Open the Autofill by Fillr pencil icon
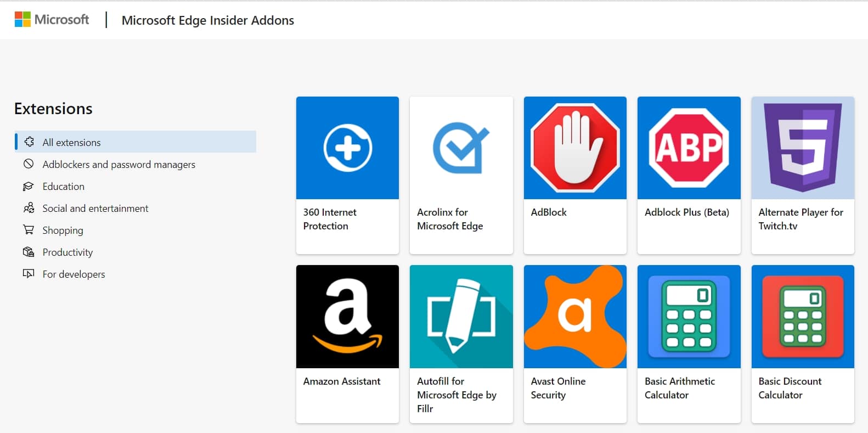The image size is (868, 433). point(461,317)
